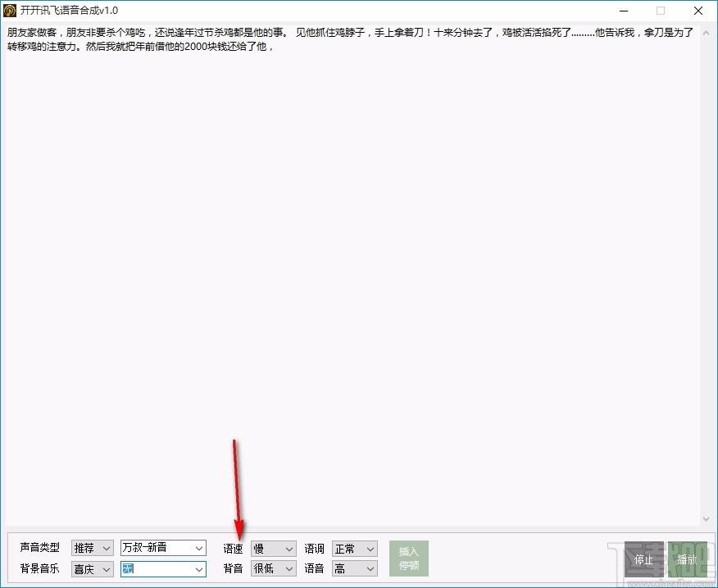The image size is (718, 588).
Task: Click the 背音 label
Action: (x=233, y=568)
